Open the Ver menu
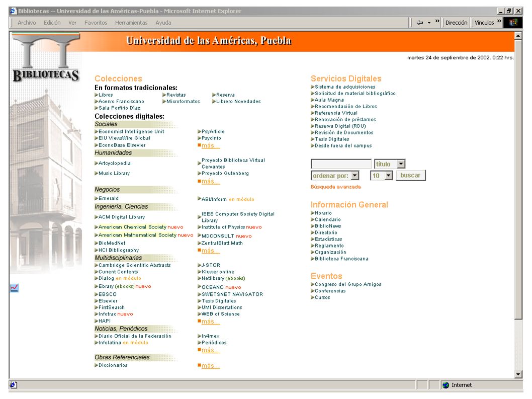The image size is (532, 399). tap(72, 23)
